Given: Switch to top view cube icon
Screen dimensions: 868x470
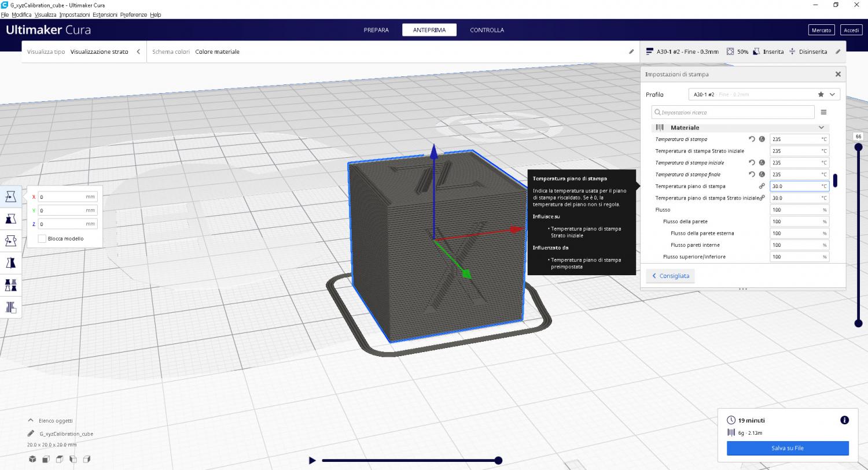Looking at the screenshot, I should pyautogui.click(x=60, y=459).
